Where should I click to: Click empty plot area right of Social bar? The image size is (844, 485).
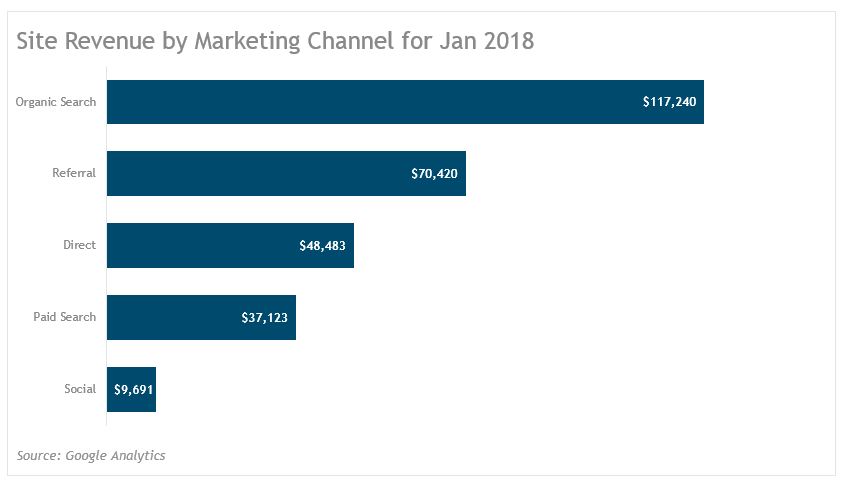450,389
